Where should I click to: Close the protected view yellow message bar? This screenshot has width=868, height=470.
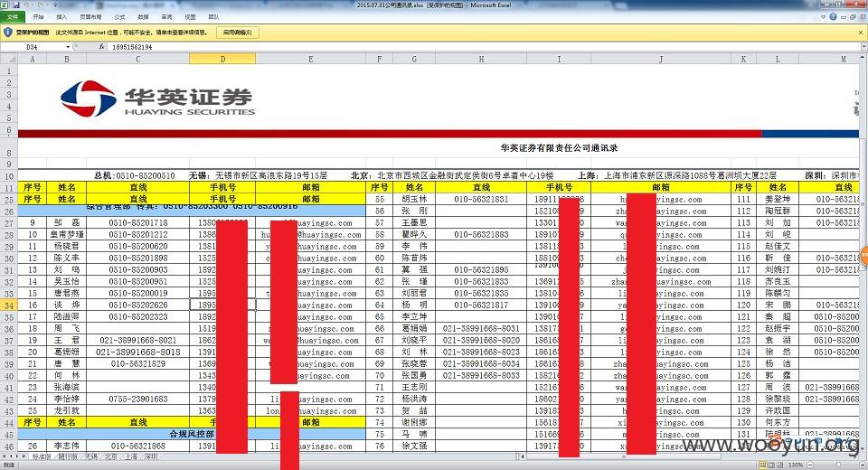pyautogui.click(x=861, y=33)
